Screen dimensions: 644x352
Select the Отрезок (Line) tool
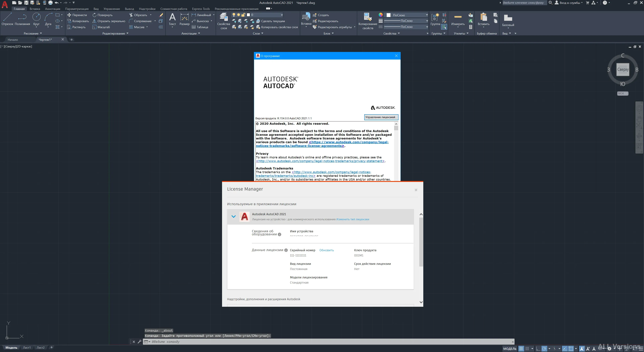click(7, 19)
